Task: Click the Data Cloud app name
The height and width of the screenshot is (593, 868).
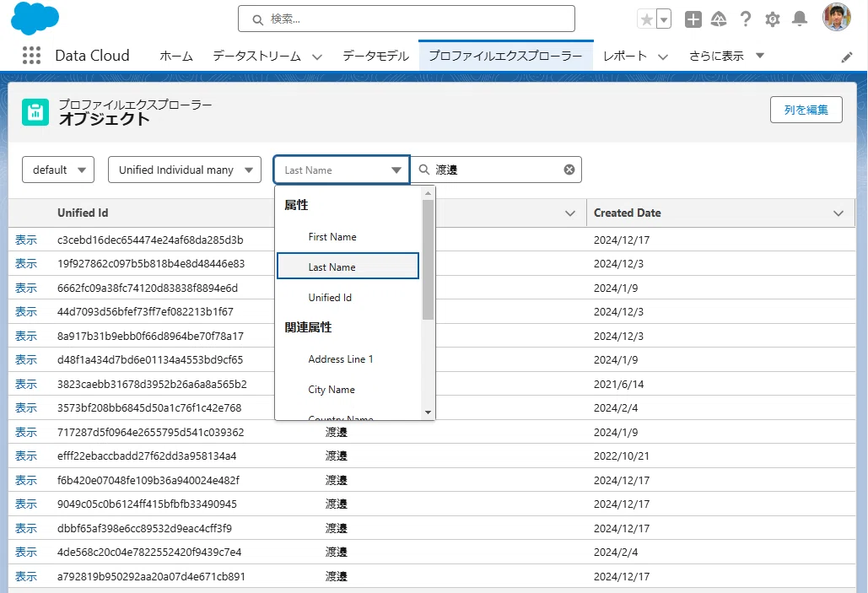Action: click(x=93, y=56)
